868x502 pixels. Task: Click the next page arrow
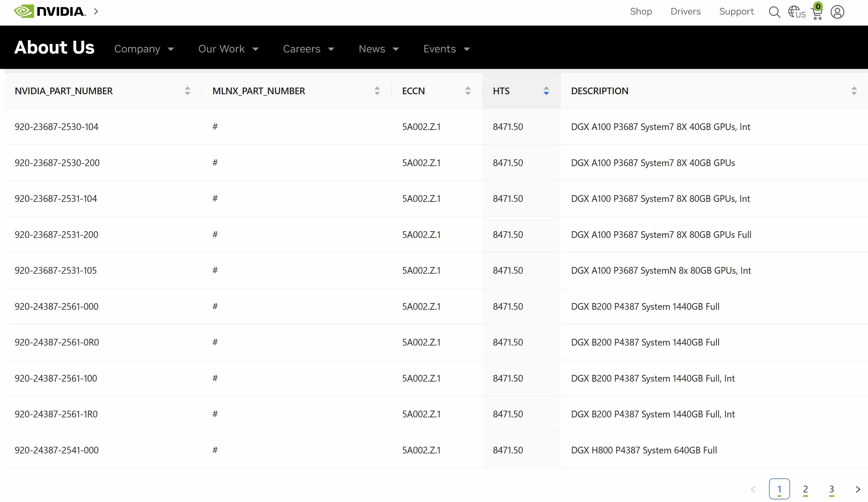[x=858, y=489]
